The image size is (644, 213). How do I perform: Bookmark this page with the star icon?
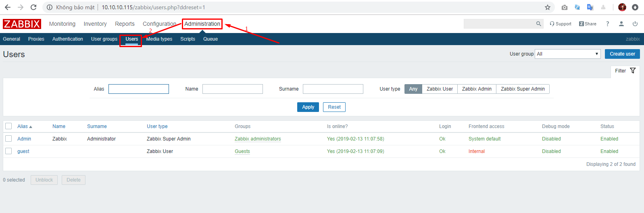pyautogui.click(x=547, y=7)
